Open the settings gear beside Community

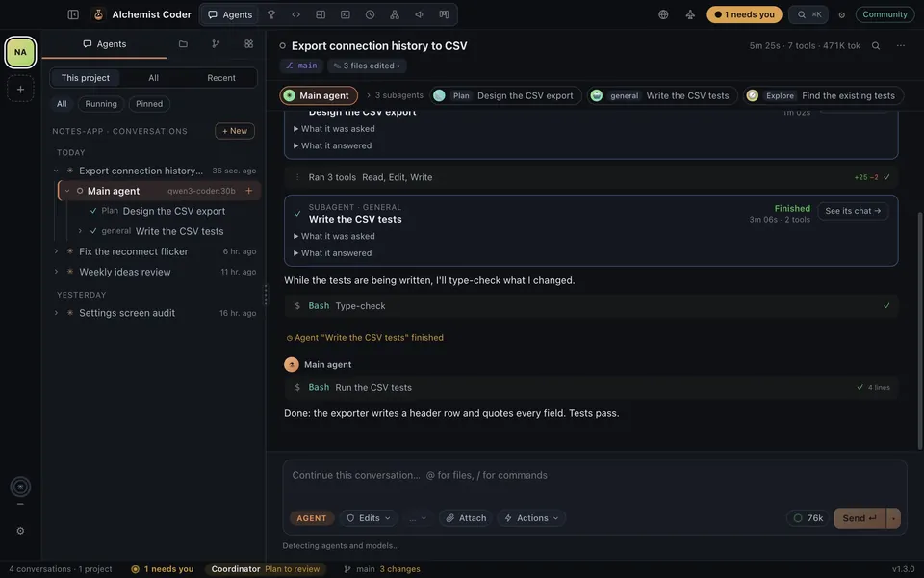842,15
